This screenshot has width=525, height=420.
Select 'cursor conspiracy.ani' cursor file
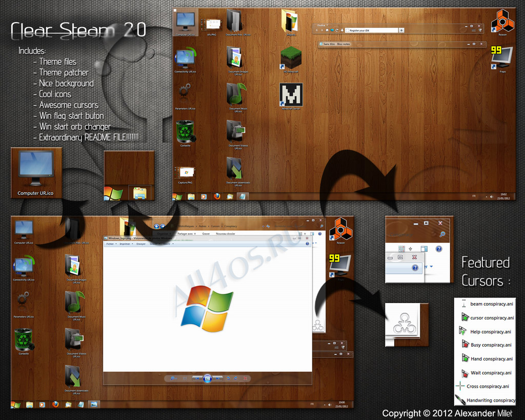(487, 317)
